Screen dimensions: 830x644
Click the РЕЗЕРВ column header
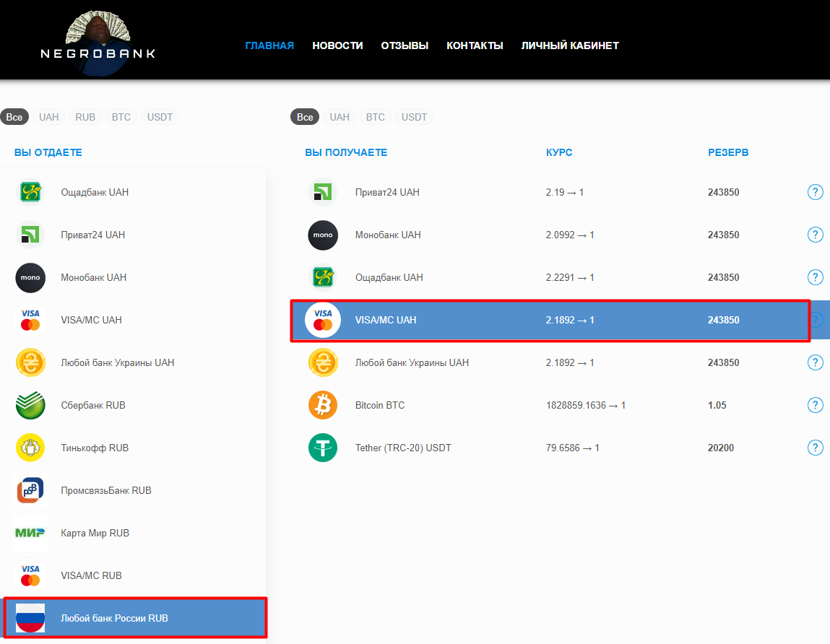pyautogui.click(x=728, y=152)
